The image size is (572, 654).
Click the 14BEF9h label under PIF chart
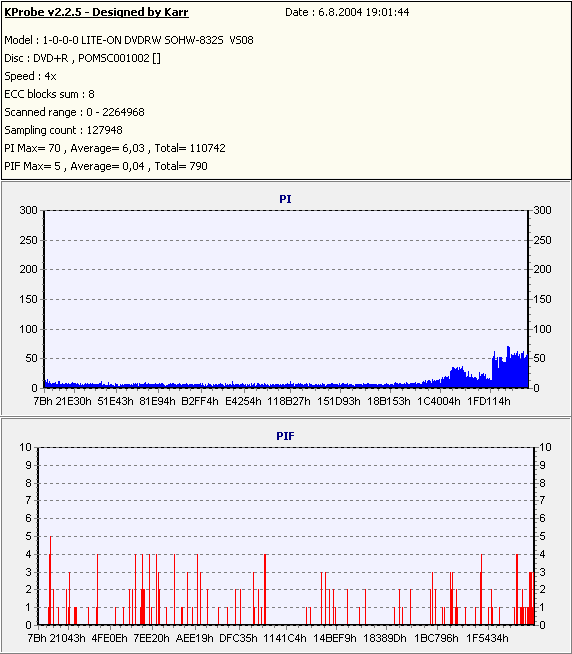(x=335, y=638)
